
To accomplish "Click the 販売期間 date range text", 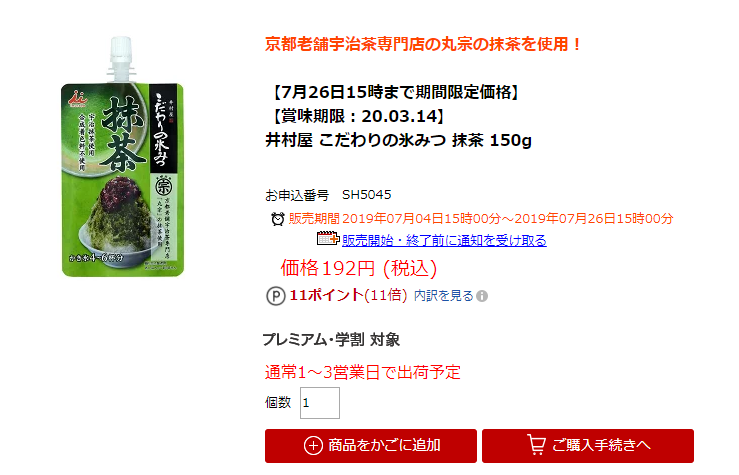I will (x=481, y=219).
